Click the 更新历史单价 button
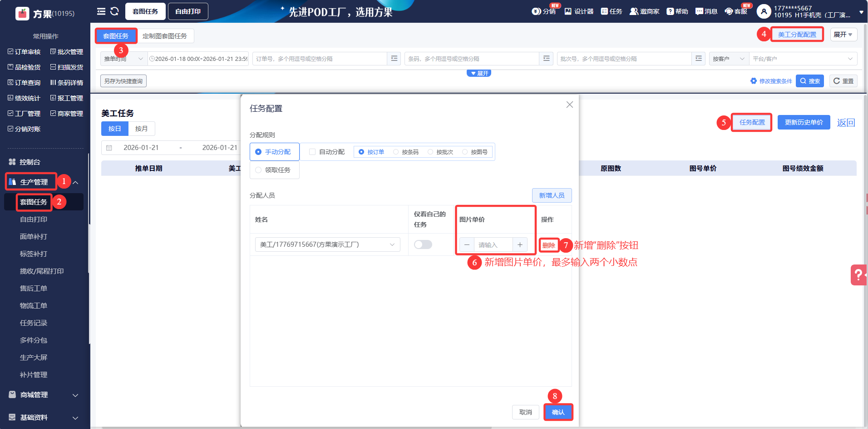This screenshot has width=868, height=429. [804, 122]
